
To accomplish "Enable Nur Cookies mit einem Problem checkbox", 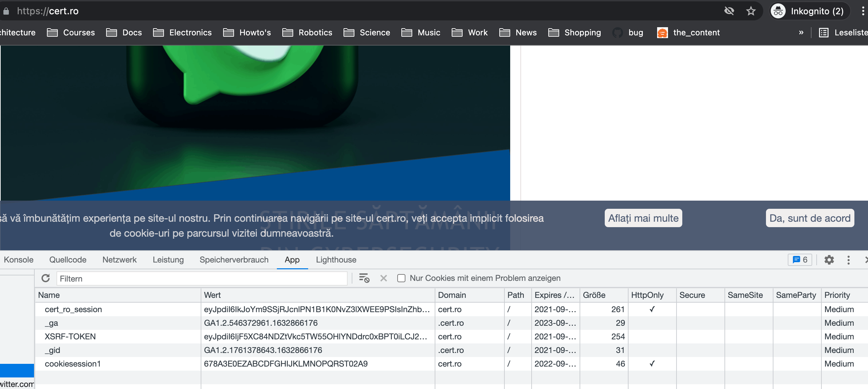I will (401, 278).
